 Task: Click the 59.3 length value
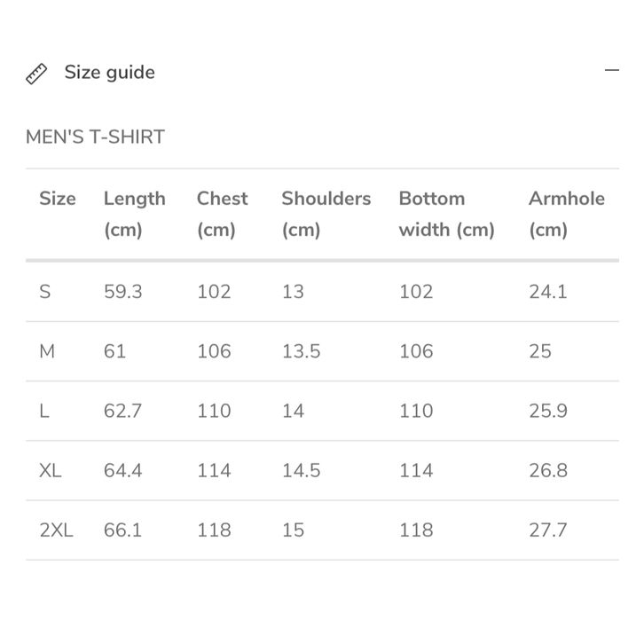point(122,292)
